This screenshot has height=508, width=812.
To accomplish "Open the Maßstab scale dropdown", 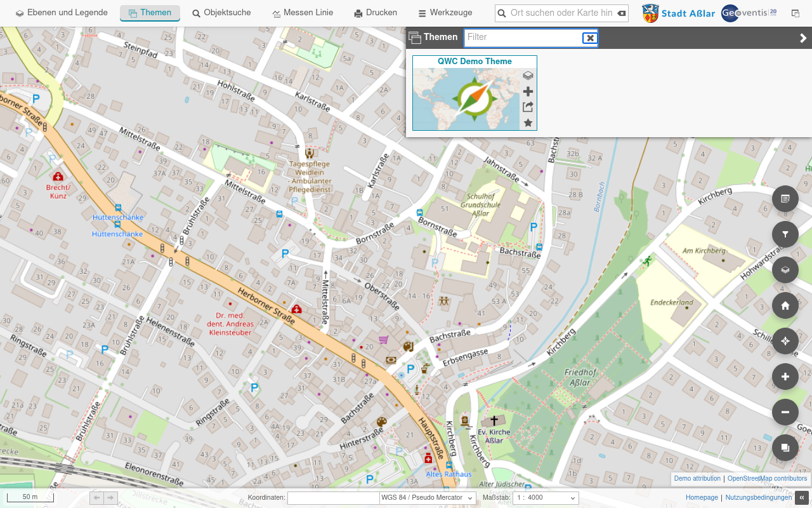I will tap(546, 498).
